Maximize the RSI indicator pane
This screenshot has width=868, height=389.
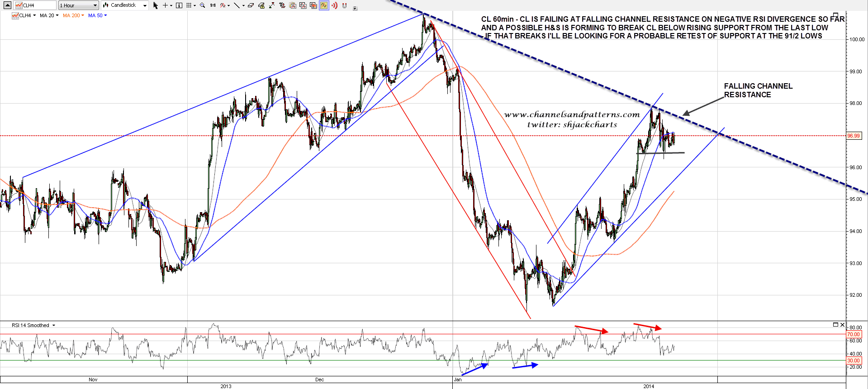(835, 325)
